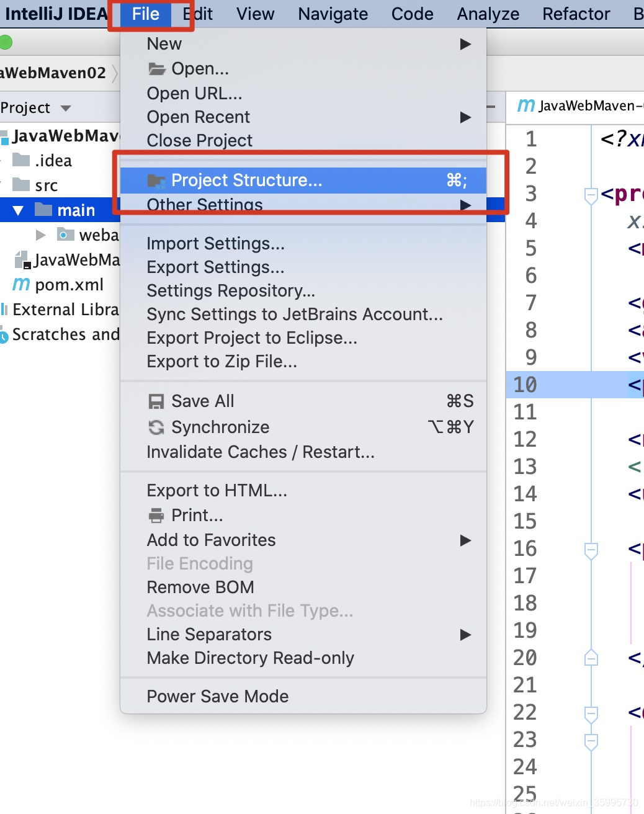Click line number 1 in gutter
This screenshot has width=644, height=814.
coord(531,139)
